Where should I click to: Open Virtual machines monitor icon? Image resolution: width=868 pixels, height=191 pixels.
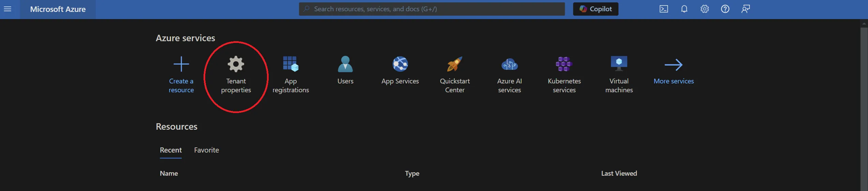(619, 64)
